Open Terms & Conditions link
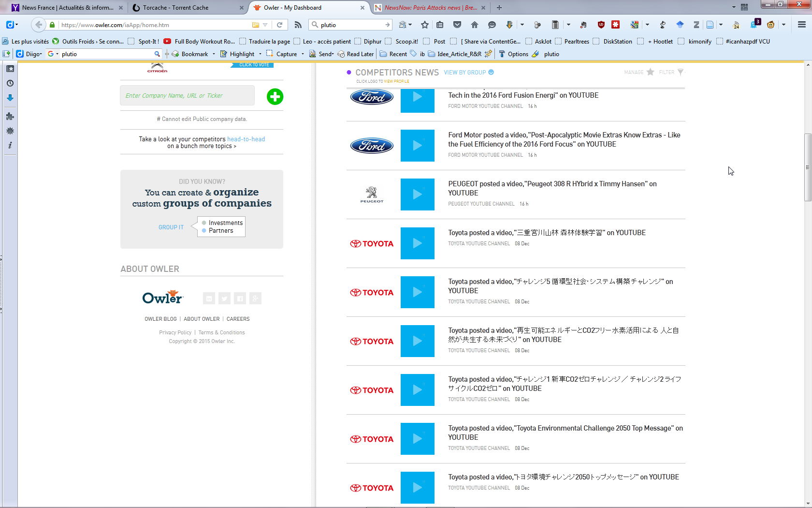The height and width of the screenshot is (508, 812). (x=222, y=332)
